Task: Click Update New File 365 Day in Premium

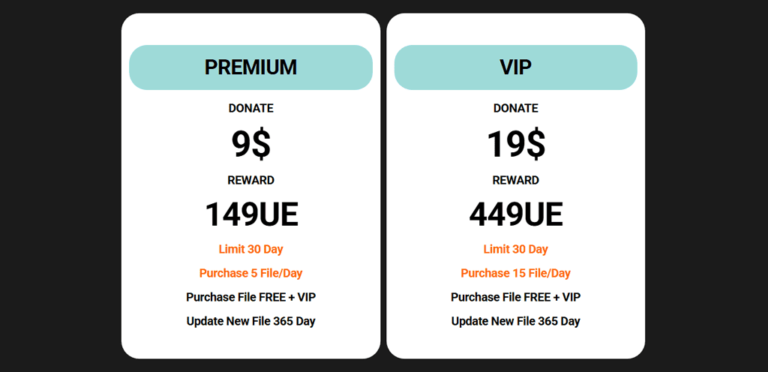Action: [251, 322]
